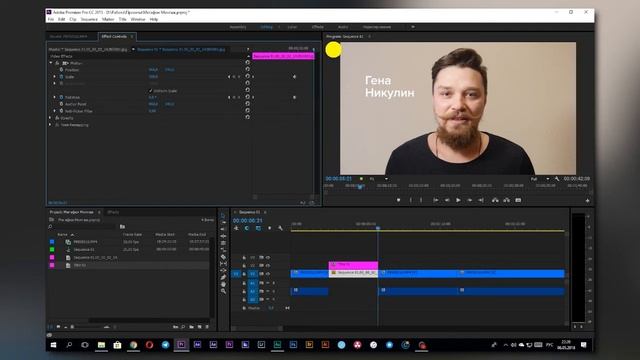640x360 pixels.
Task: Open the Sequence menu
Action: [89, 19]
